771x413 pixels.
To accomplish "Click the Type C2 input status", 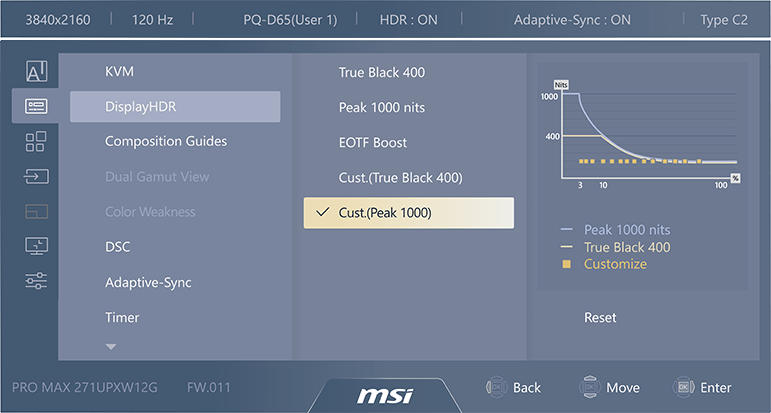I will point(724,20).
